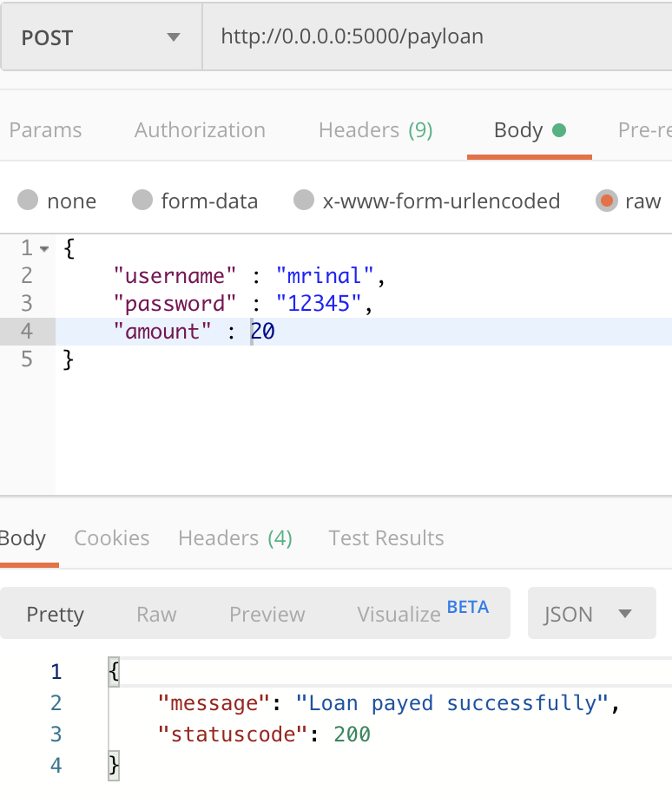Image resolution: width=672 pixels, height=797 pixels.
Task: Click the green Body status indicator dot
Action: click(560, 128)
